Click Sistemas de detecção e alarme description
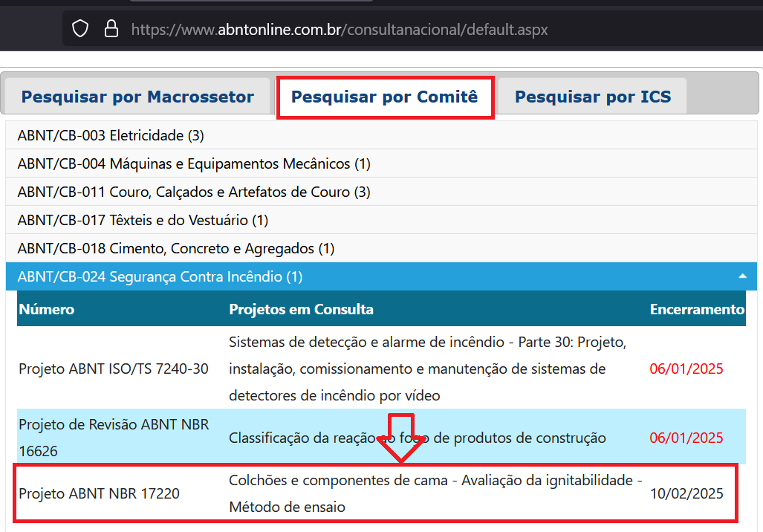 (428, 369)
